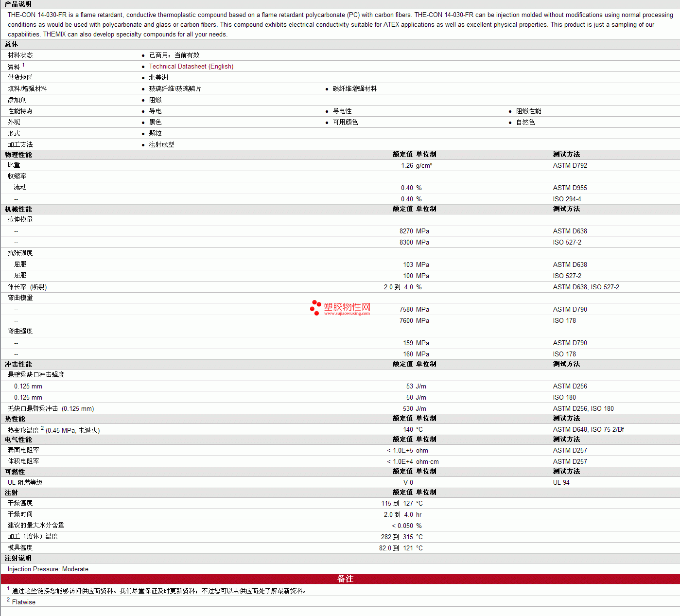The image size is (680, 616).
Task: Select the 颗粒 form value
Action: coord(156,134)
